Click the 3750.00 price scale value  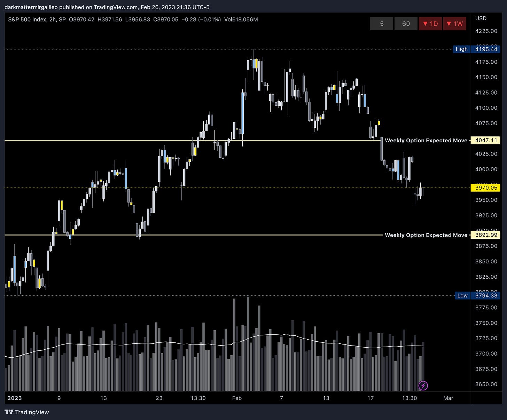(x=486, y=323)
